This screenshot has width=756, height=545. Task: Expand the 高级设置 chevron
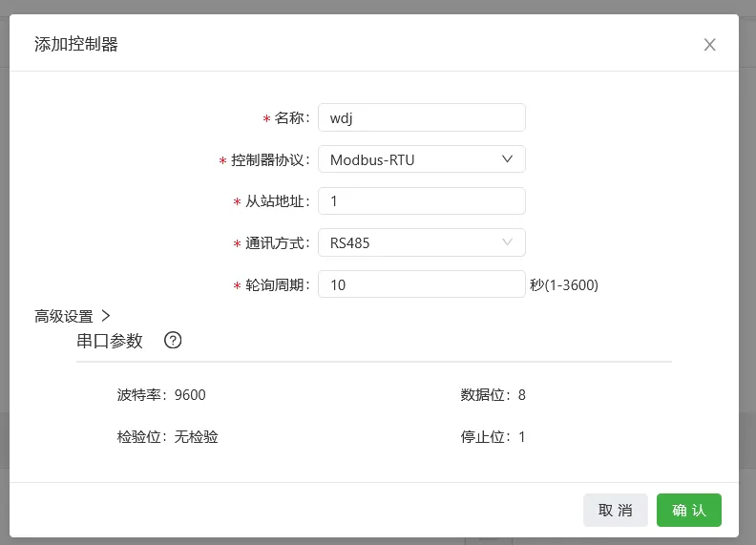pos(106,316)
